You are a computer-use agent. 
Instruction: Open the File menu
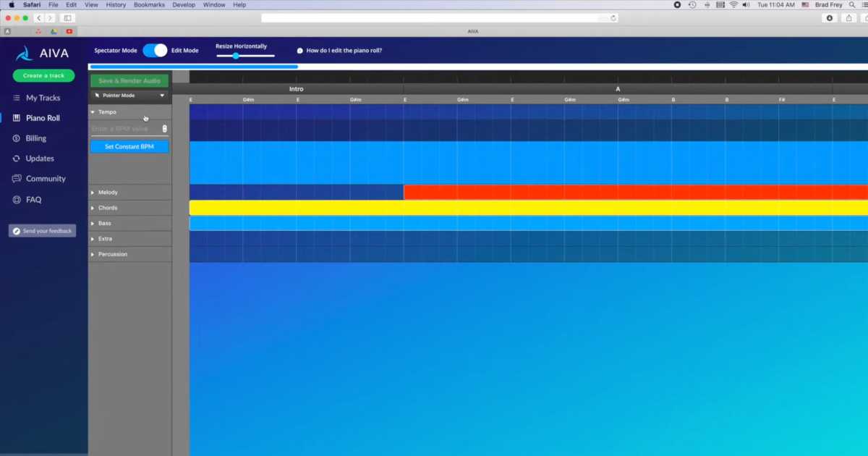(54, 4)
